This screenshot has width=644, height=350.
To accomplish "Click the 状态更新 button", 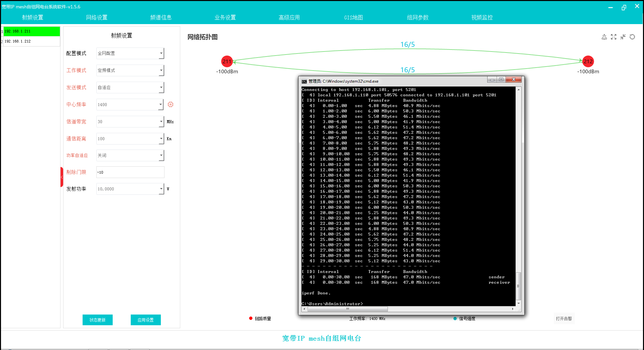I will tap(97, 320).
